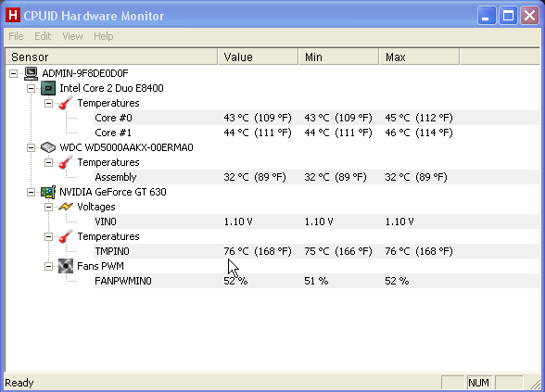
Task: Click the Max column header
Action: [x=420, y=57]
